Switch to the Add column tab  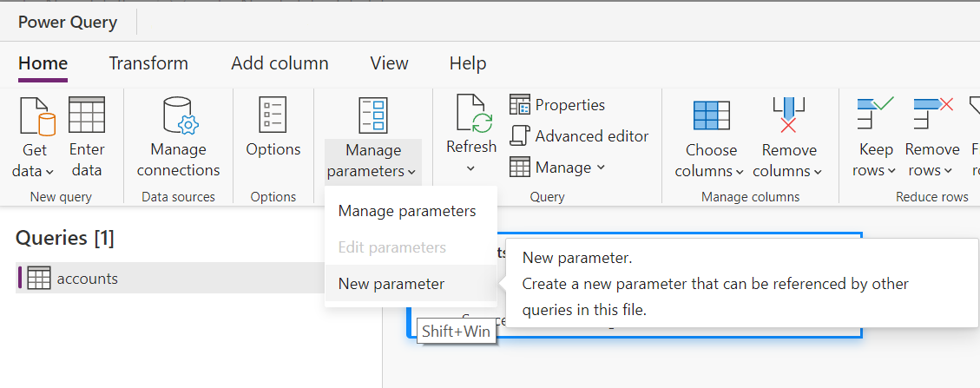[x=280, y=63]
